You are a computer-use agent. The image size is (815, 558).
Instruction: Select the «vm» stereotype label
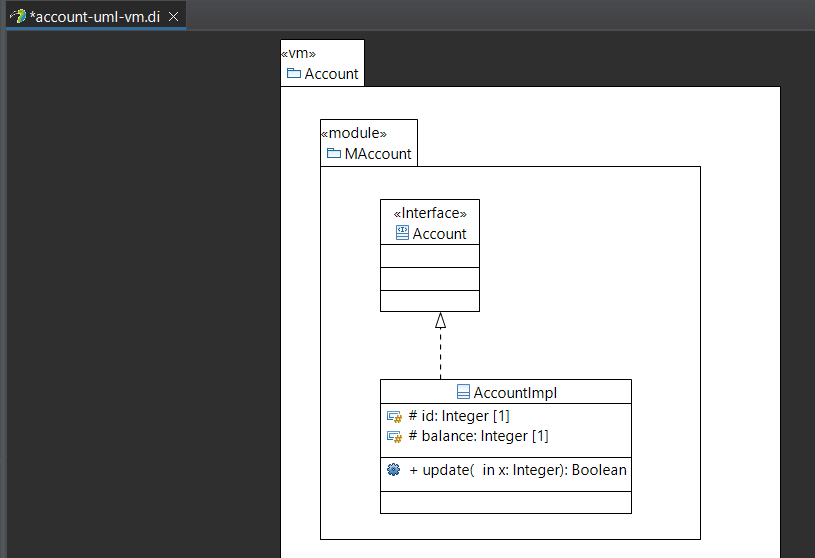coord(298,54)
